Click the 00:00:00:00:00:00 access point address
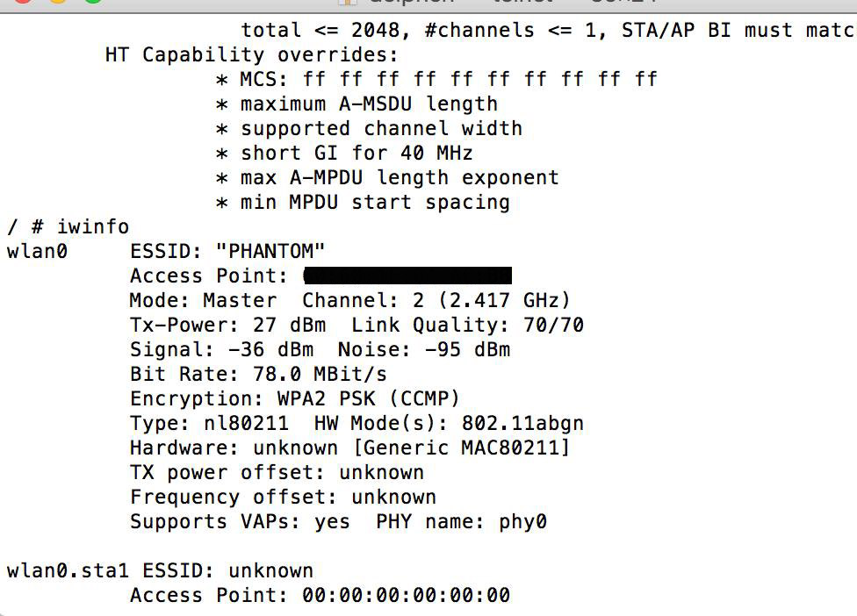 pyautogui.click(x=407, y=595)
